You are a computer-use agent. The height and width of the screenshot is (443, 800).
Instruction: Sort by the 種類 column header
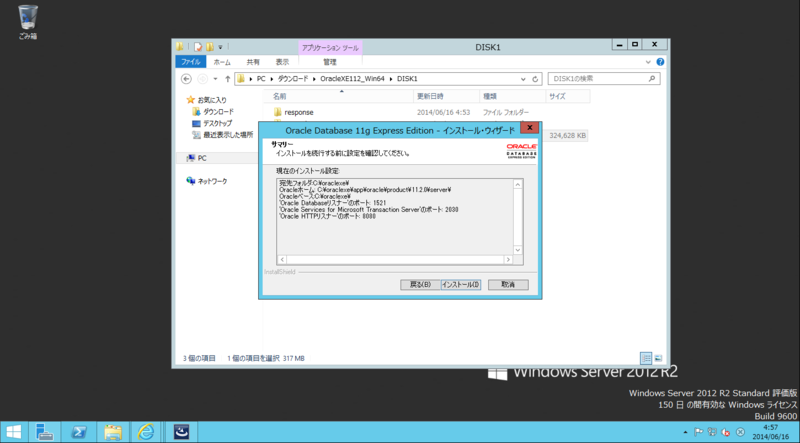(x=513, y=96)
